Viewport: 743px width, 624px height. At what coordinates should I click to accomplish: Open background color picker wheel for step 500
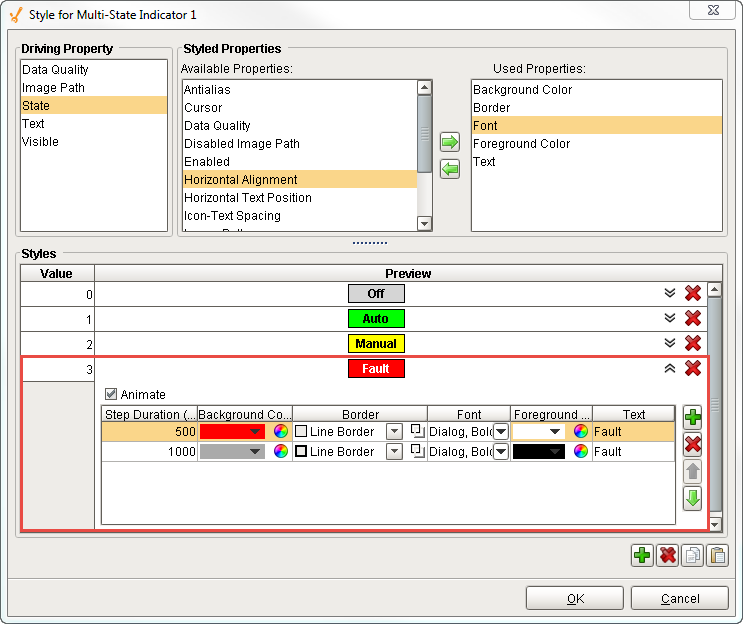pyautogui.click(x=281, y=431)
